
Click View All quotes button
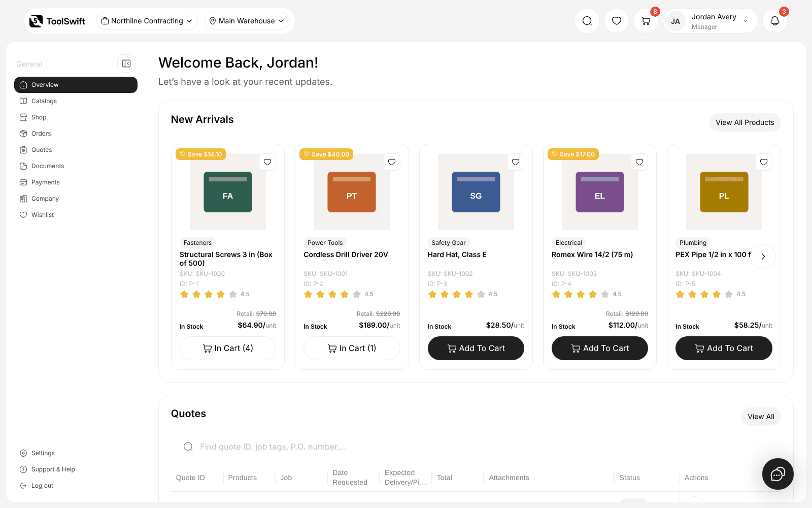tap(761, 417)
